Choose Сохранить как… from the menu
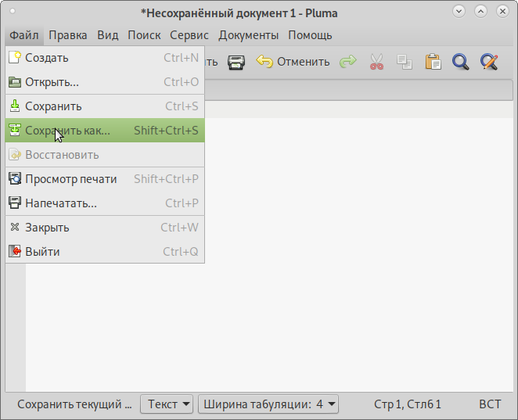 click(67, 131)
